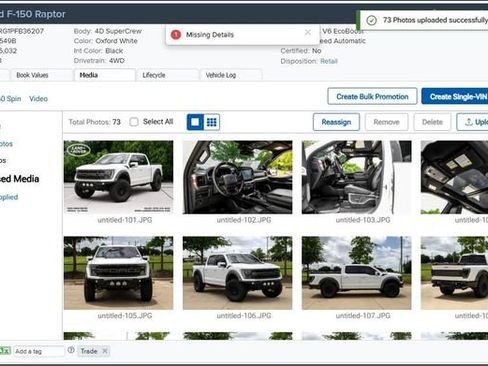
Task: Click the Certified: No text
Action: (x=301, y=51)
